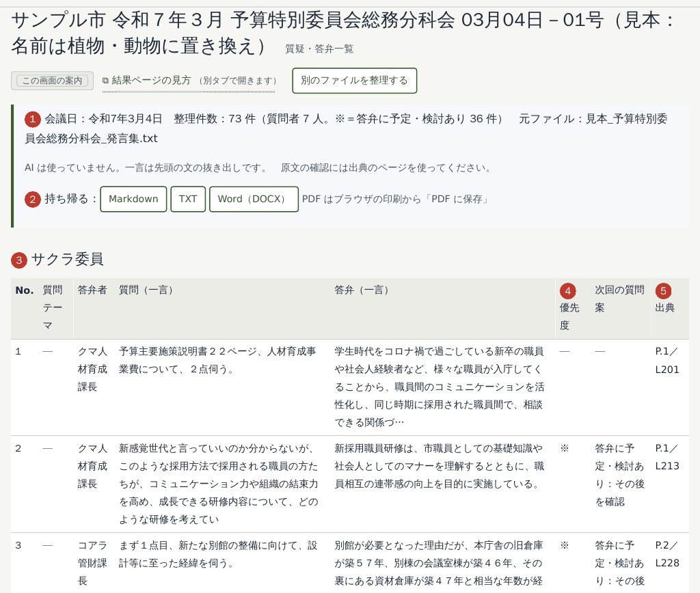This screenshot has height=593, width=700.
Task: Click the AI は使っていません notice
Action: coord(146,168)
